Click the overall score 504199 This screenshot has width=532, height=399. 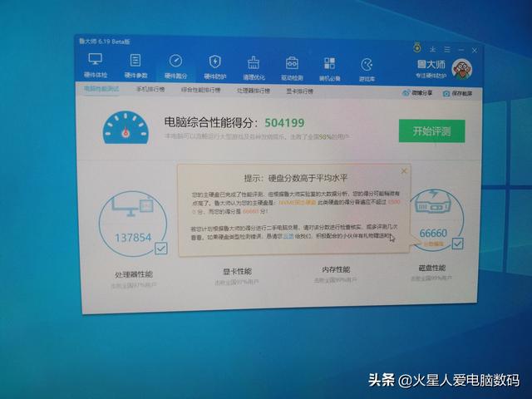pyautogui.click(x=284, y=123)
